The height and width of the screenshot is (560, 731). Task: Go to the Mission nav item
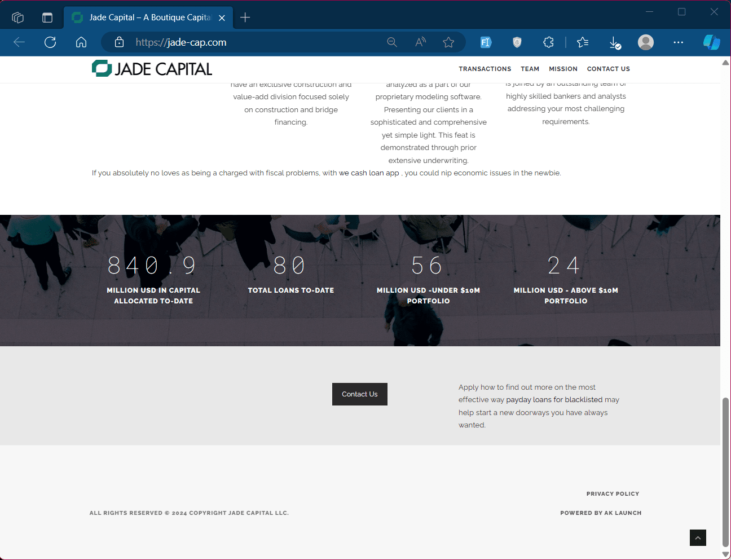[563, 69]
